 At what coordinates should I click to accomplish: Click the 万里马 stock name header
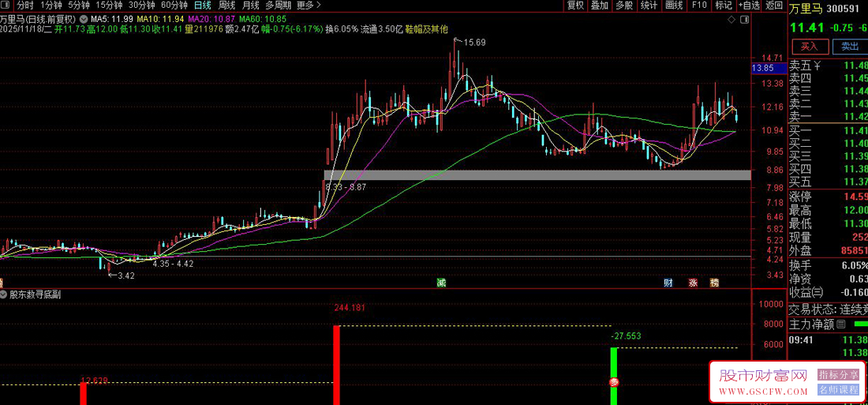point(806,9)
